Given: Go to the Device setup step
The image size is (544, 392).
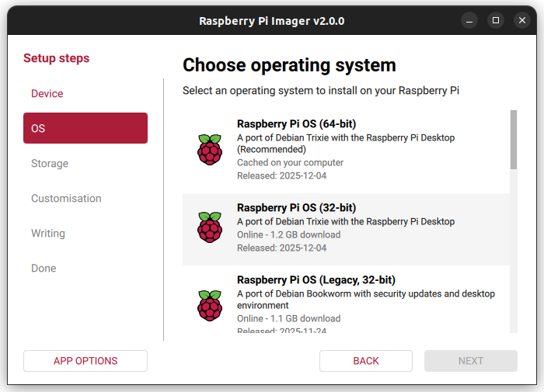Looking at the screenshot, I should (x=47, y=94).
